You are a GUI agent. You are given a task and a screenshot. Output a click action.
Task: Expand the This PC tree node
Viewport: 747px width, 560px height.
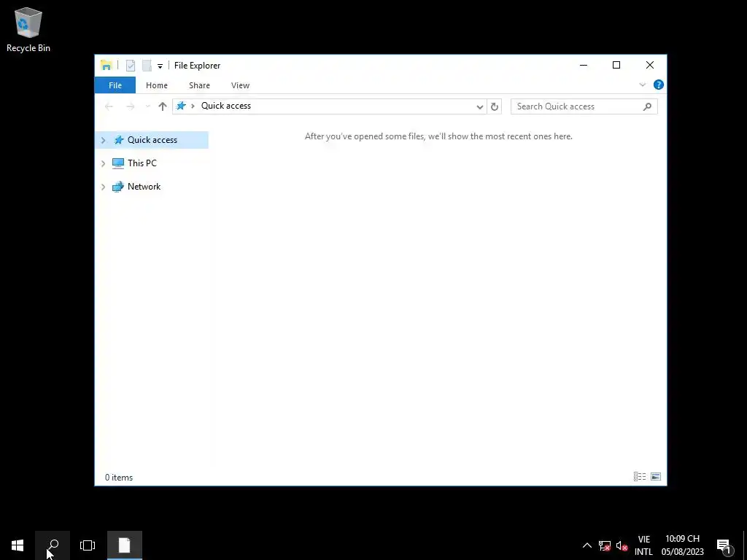(103, 163)
